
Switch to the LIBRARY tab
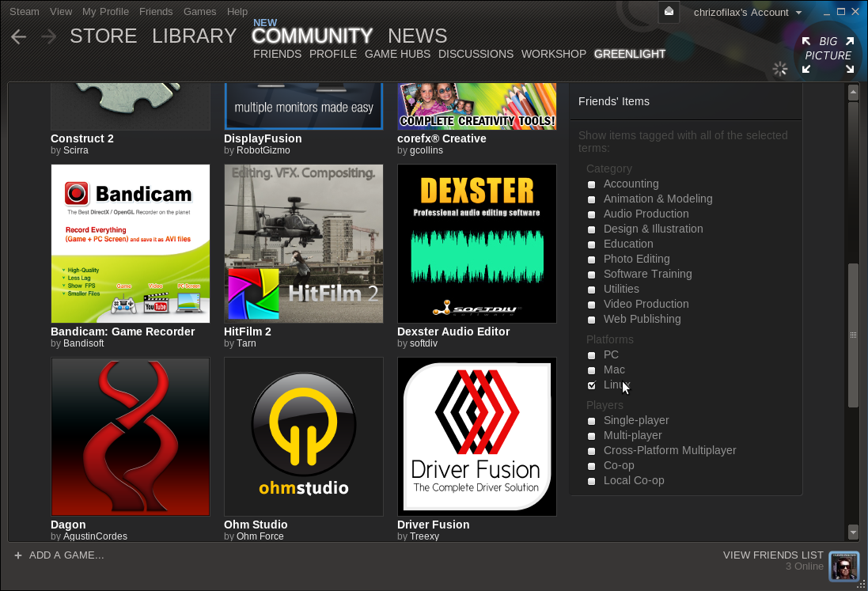194,36
